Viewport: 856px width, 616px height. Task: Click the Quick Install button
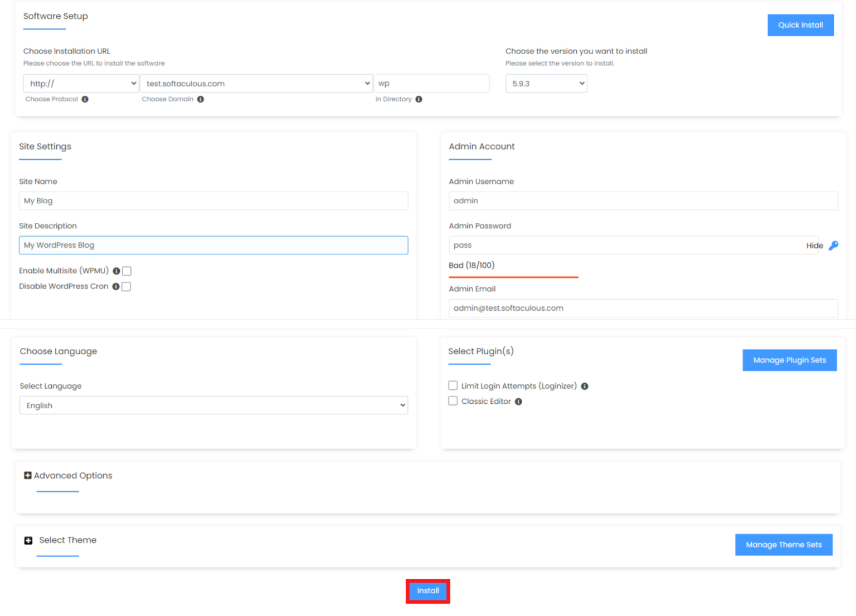click(801, 25)
